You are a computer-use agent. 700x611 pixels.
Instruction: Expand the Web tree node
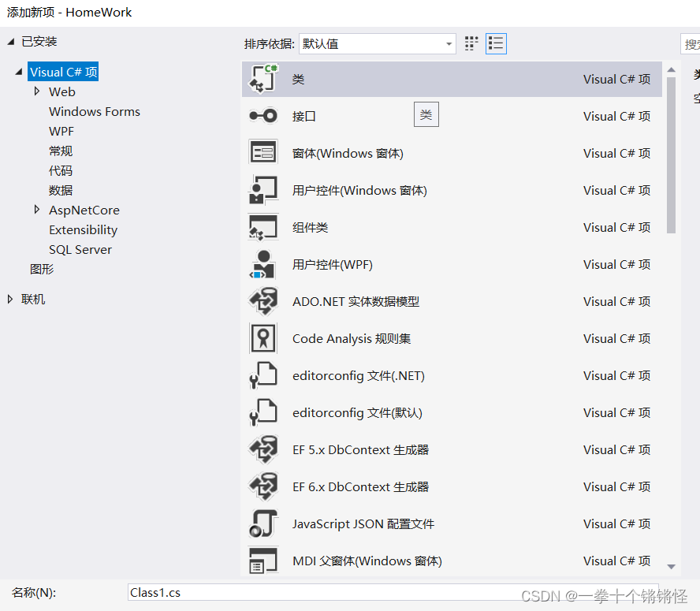(37, 91)
